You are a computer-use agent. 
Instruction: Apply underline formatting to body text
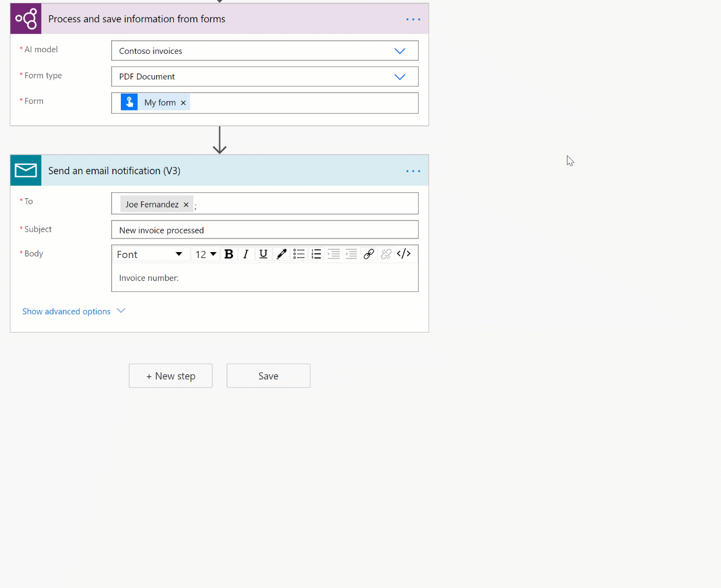click(x=263, y=254)
